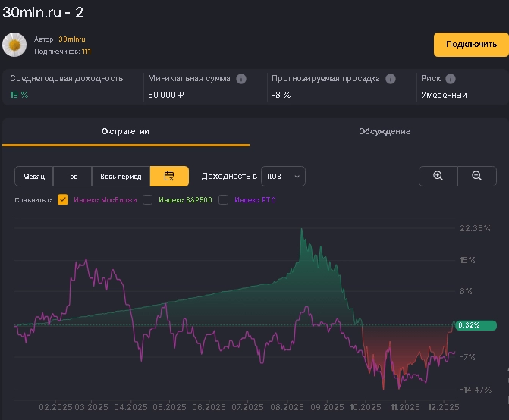The width and height of the screenshot is (509, 420).
Task: Show info icon next to Риск
Action: (x=451, y=78)
